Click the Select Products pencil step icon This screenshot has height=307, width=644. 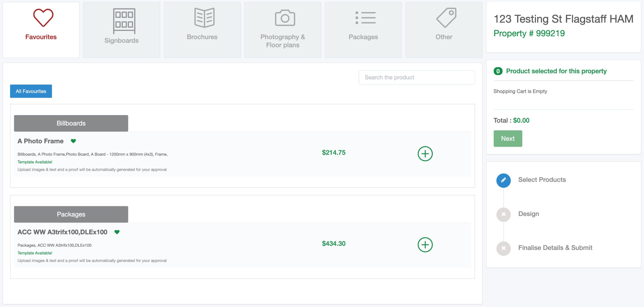(x=503, y=180)
